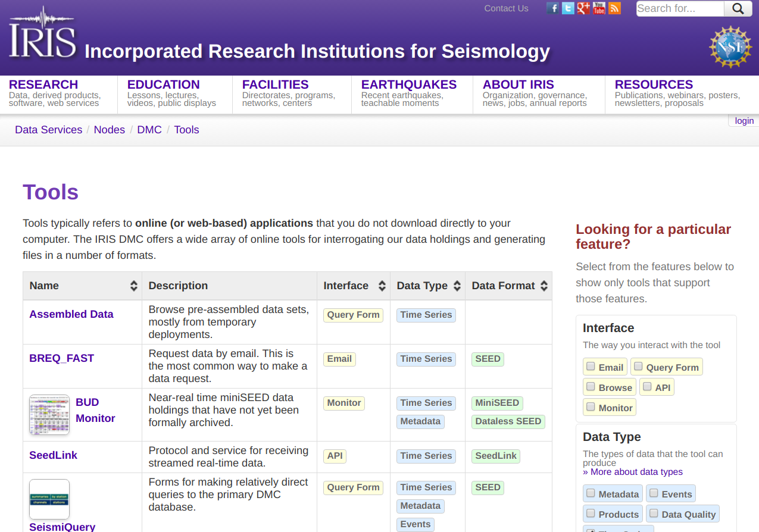Click the login button
Viewport: 759px width, 532px height.
click(744, 121)
